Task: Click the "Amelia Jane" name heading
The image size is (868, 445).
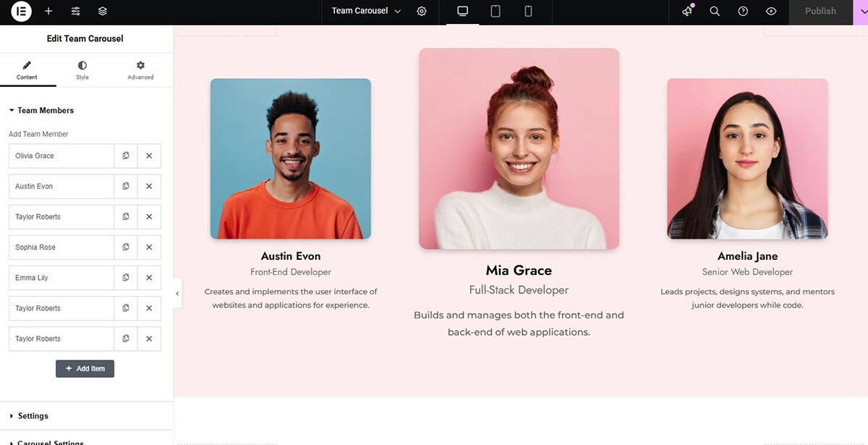Action: [748, 256]
